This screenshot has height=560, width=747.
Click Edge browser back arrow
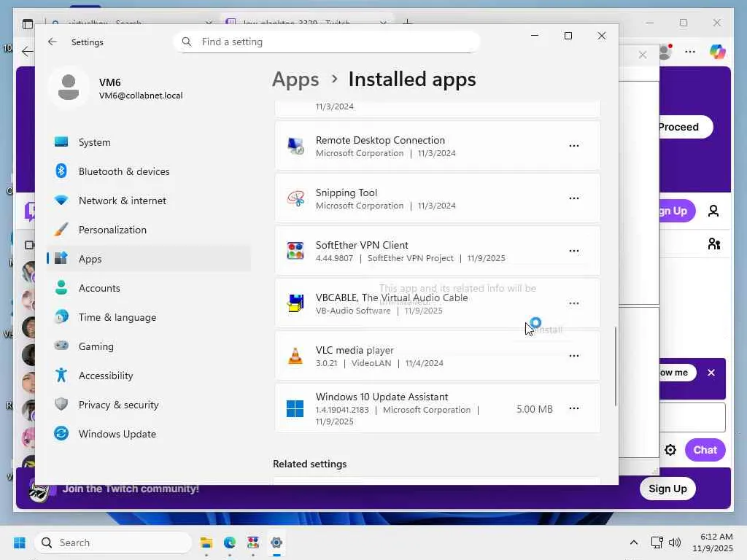27,52
